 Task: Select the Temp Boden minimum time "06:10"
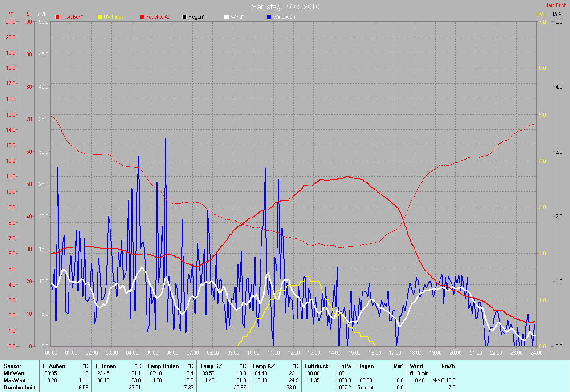[x=156, y=373]
